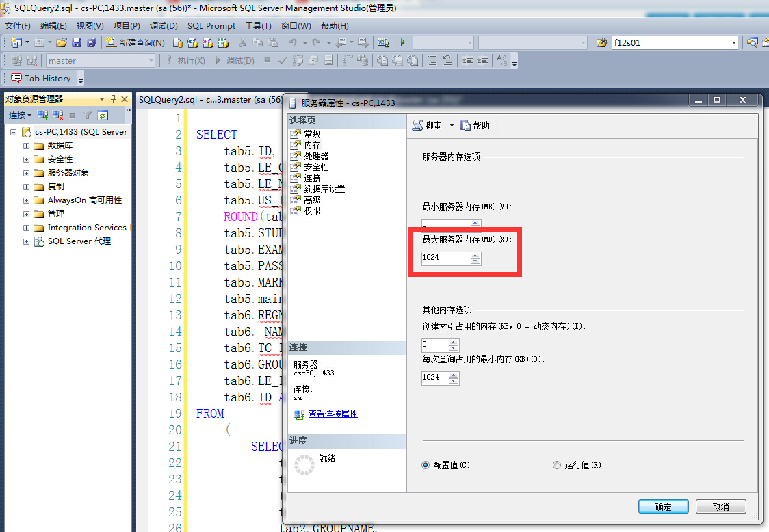This screenshot has height=532, width=769.
Task: Open the 连接 dropdown in Object Explorer
Action: (x=20, y=116)
